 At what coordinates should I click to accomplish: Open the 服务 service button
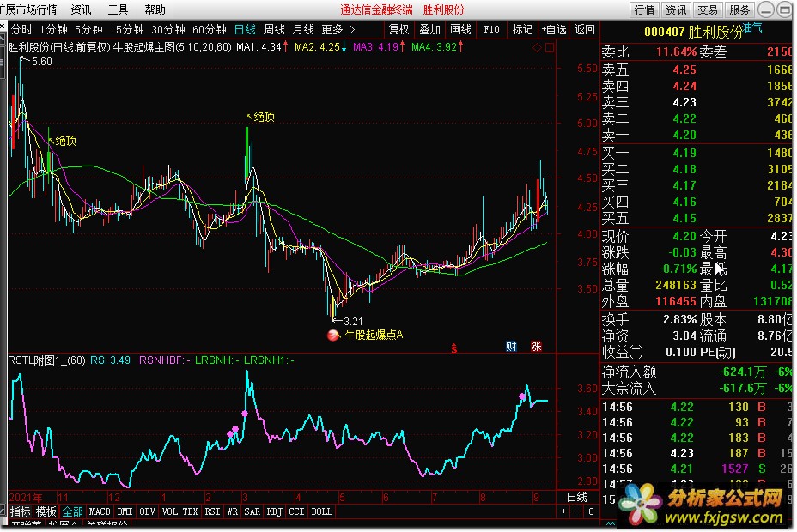click(x=739, y=9)
